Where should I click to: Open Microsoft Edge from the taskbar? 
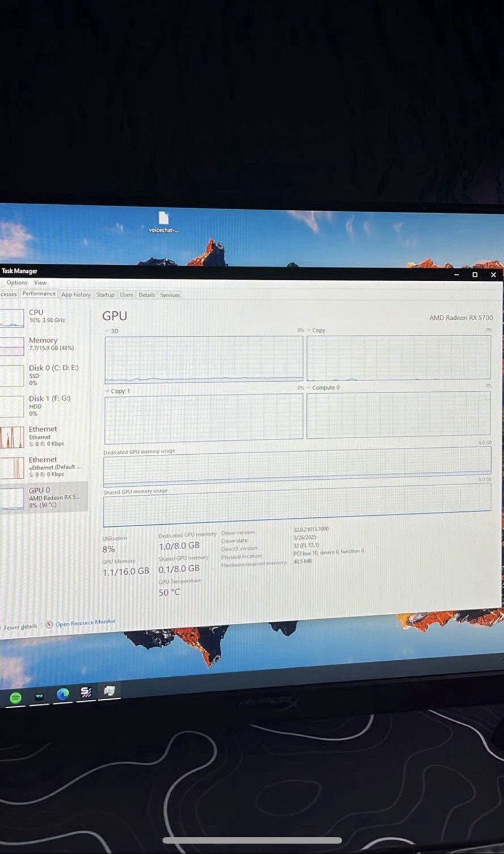tap(63, 694)
